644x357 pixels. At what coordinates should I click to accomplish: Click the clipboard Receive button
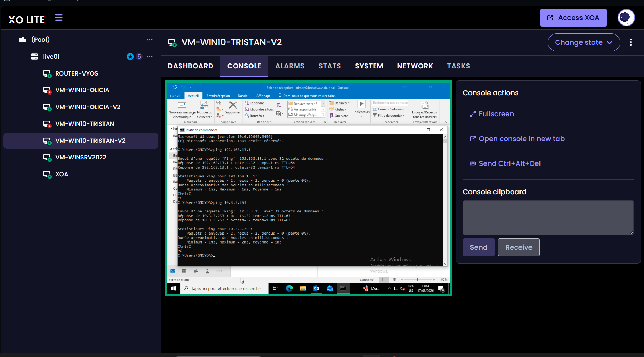(519, 247)
